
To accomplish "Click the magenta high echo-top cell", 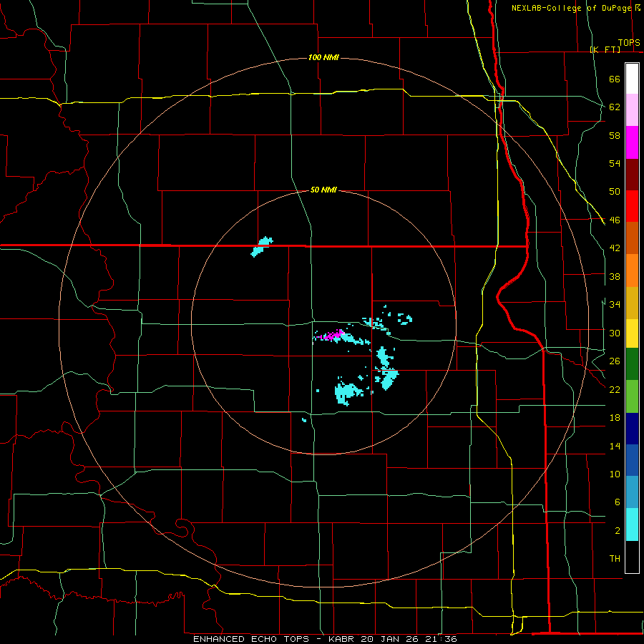I will 333,335.
